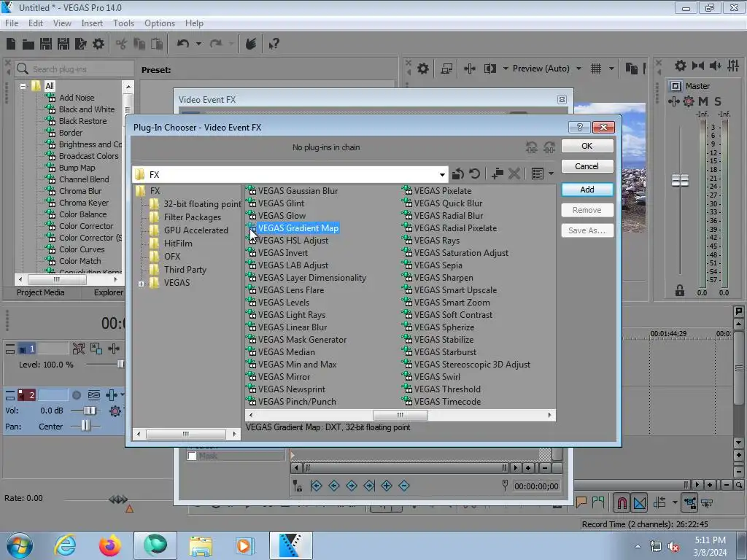Click the Views list icon in Plug-In Chooser
This screenshot has height=560, width=747.
tap(538, 174)
